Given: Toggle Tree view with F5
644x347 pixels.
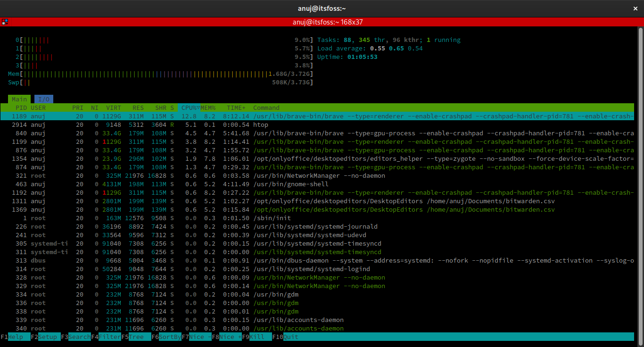Looking at the screenshot, I should tap(136, 337).
